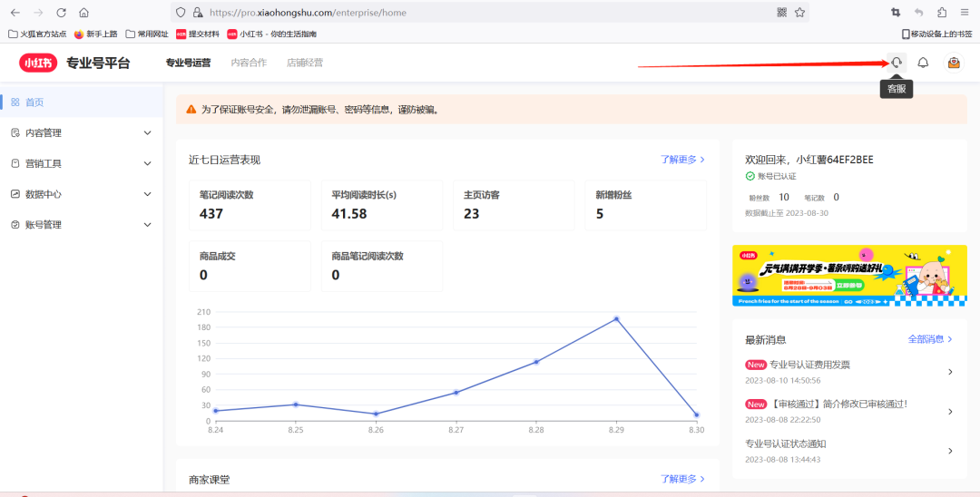Expand the 账号管理 sidebar menu
980x497 pixels.
coord(82,225)
